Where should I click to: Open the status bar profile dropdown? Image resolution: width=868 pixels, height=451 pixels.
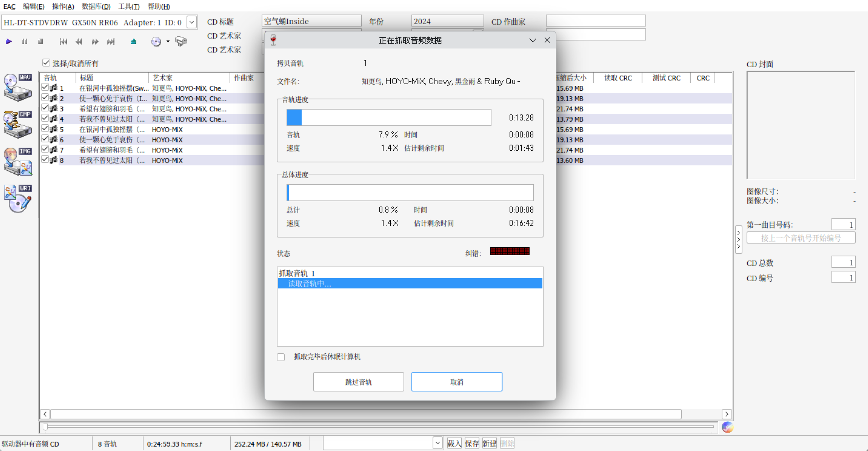click(x=437, y=443)
